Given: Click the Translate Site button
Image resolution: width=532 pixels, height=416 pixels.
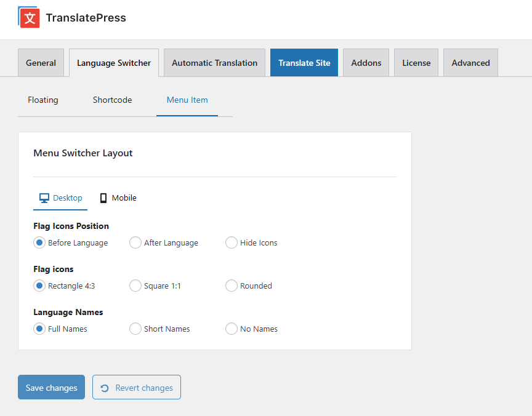Looking at the screenshot, I should pyautogui.click(x=304, y=63).
